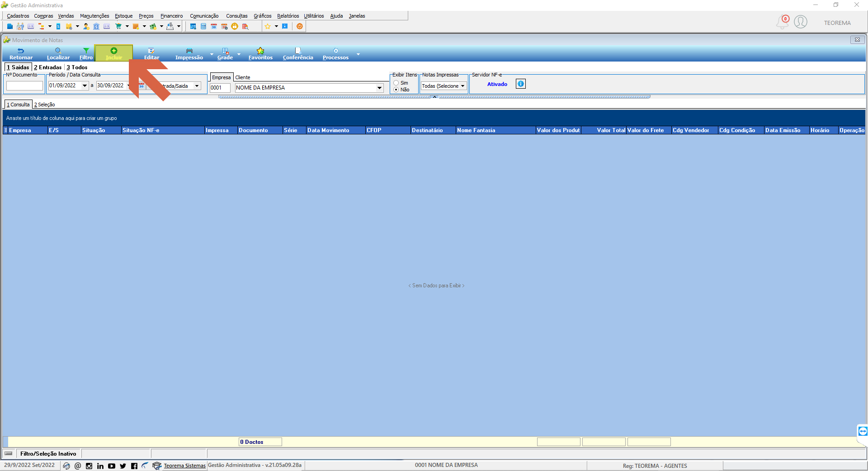Click the Localizar button

click(58, 54)
